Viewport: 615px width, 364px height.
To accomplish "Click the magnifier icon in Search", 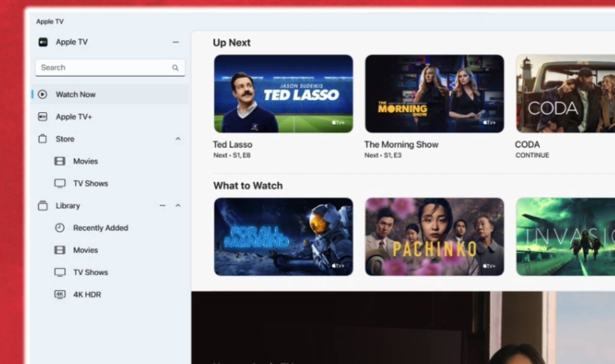I will (x=175, y=68).
